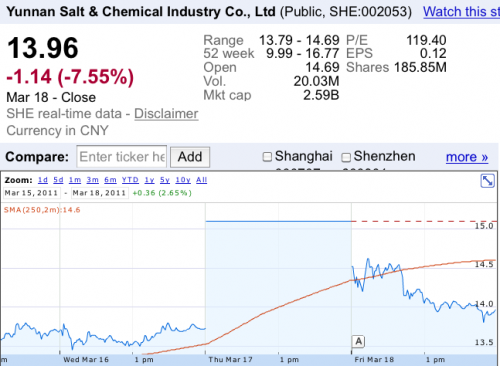Zoom chart to All history
Viewport: 500px width, 366px height.
[201, 180]
